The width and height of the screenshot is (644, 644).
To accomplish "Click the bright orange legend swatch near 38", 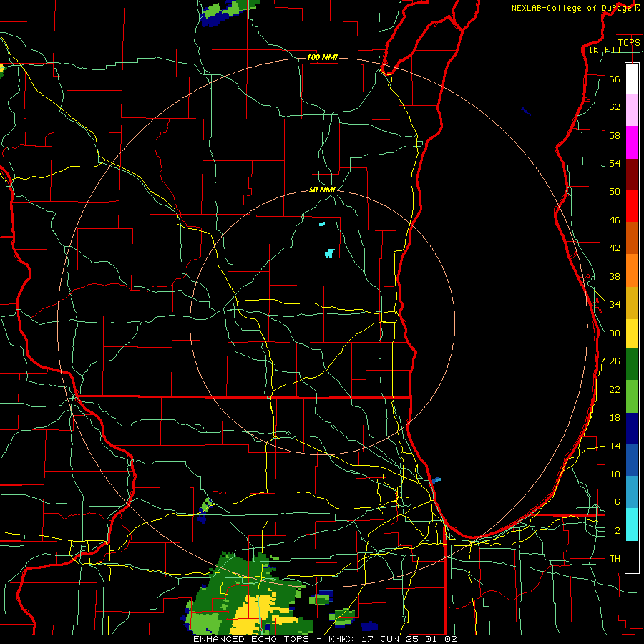I will 632,270.
